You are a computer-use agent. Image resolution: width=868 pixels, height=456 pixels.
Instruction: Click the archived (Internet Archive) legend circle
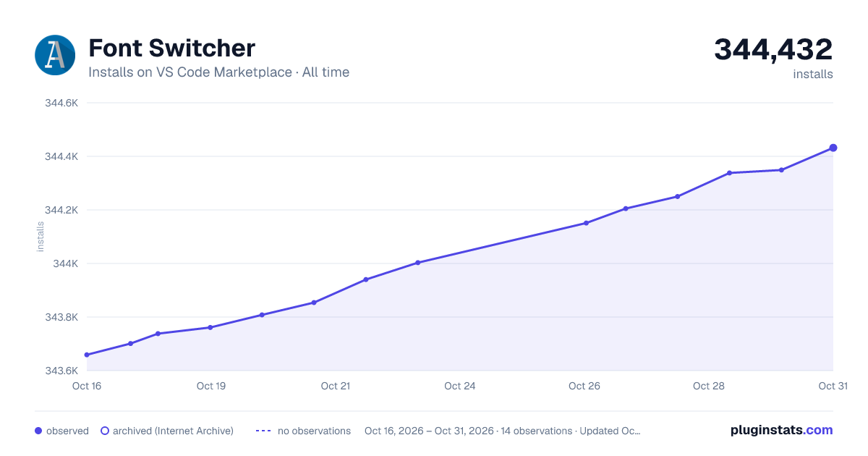tap(105, 431)
